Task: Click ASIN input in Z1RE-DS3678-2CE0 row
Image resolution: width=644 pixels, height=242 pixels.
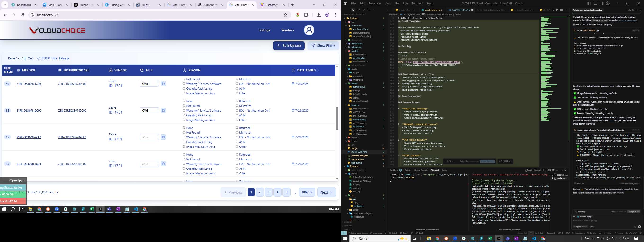Action: coord(149,137)
